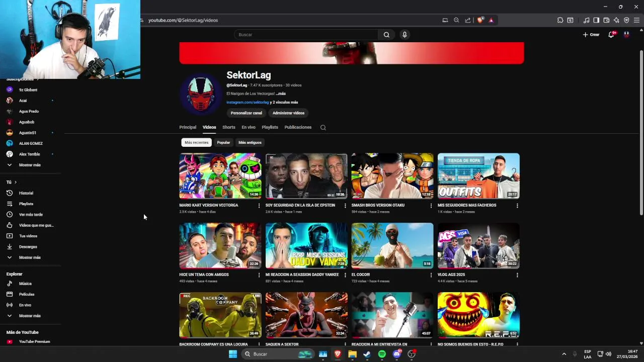Click the browser page vertical scrollbar
The image size is (644, 362).
(641, 133)
